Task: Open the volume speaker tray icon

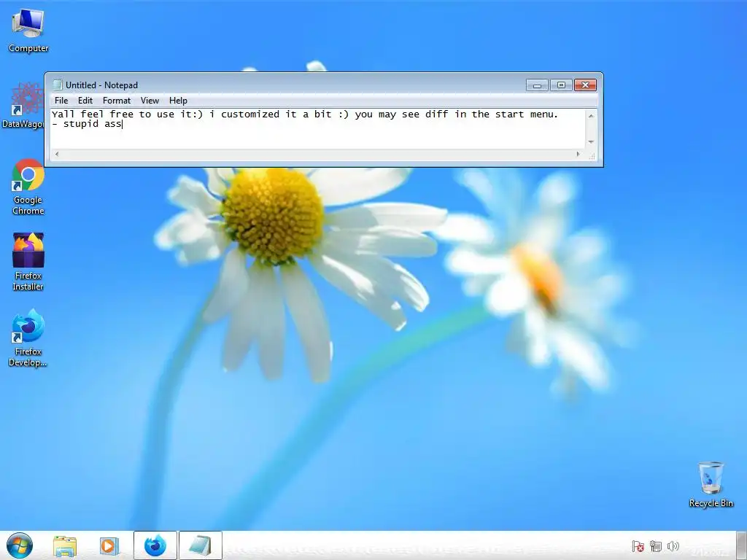Action: pos(673,546)
